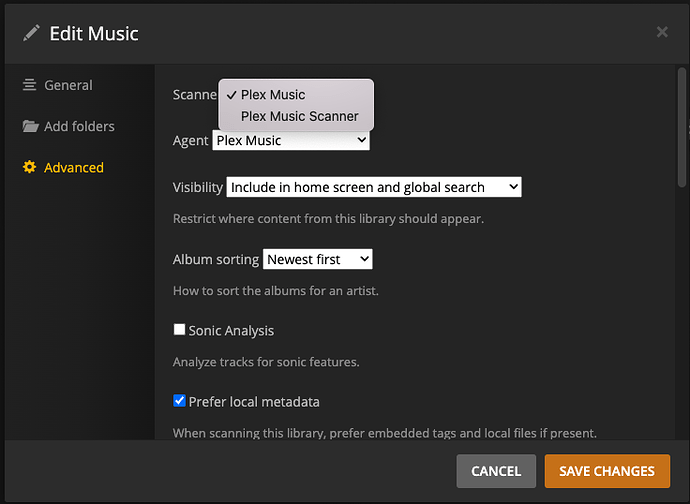The height and width of the screenshot is (504, 690).
Task: Choose Plex Music Scanner option
Action: [x=299, y=116]
